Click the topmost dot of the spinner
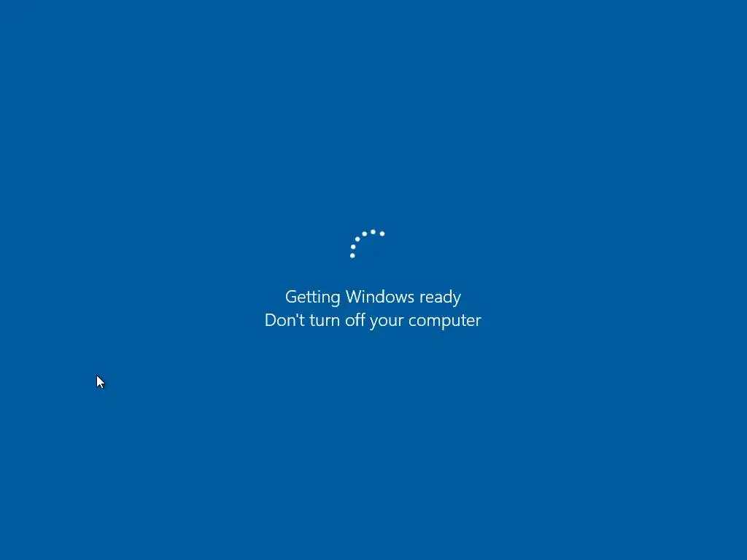 [373, 232]
